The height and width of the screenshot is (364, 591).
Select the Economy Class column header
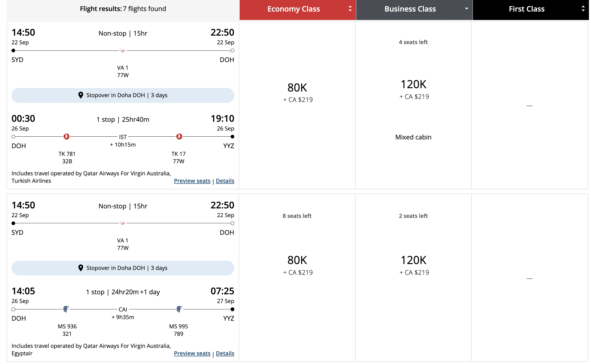pyautogui.click(x=293, y=9)
